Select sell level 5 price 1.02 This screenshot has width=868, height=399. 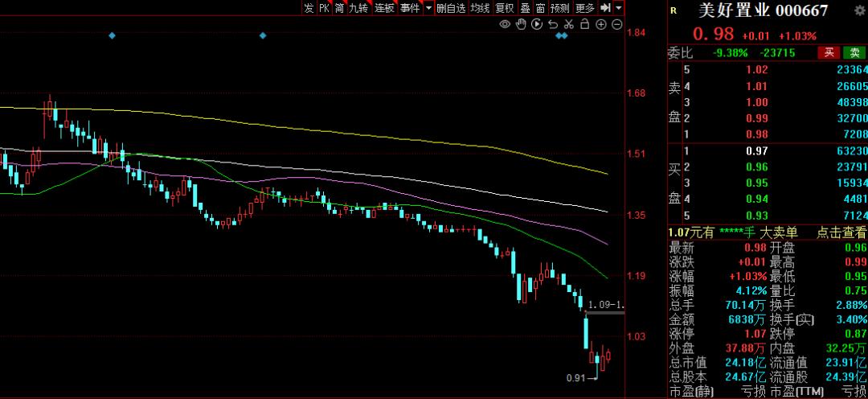[x=758, y=70]
